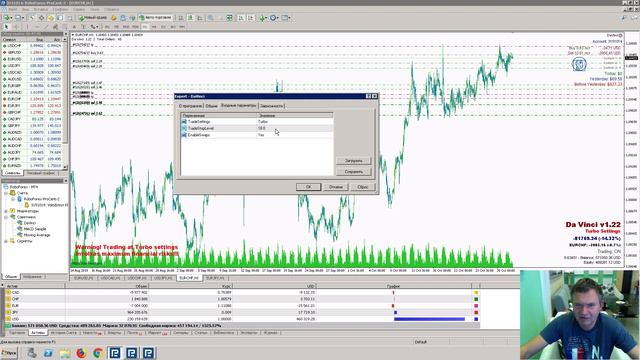Open the EURUSD,H1 chart tab
This screenshot has width=640, height=360.
pos(83,278)
